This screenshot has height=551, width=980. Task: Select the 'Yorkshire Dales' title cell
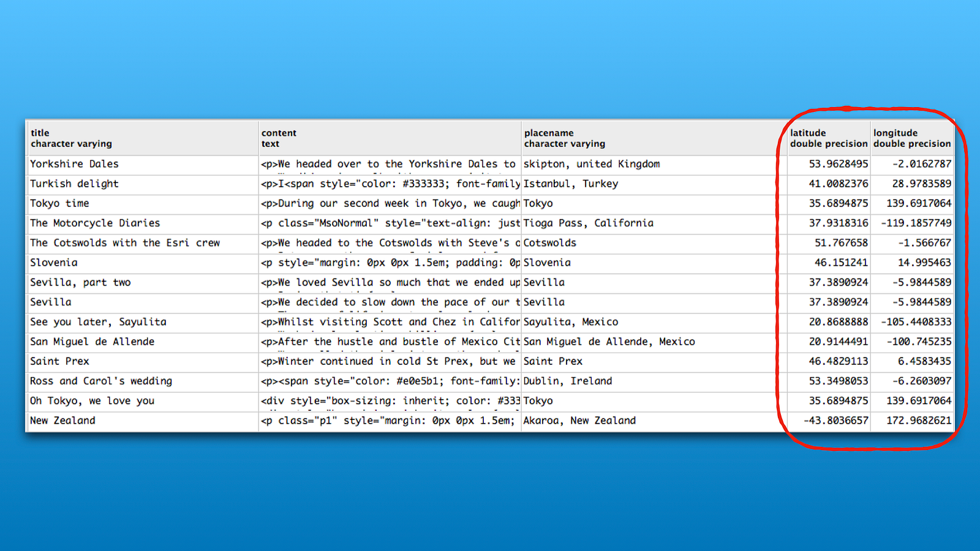click(x=143, y=164)
